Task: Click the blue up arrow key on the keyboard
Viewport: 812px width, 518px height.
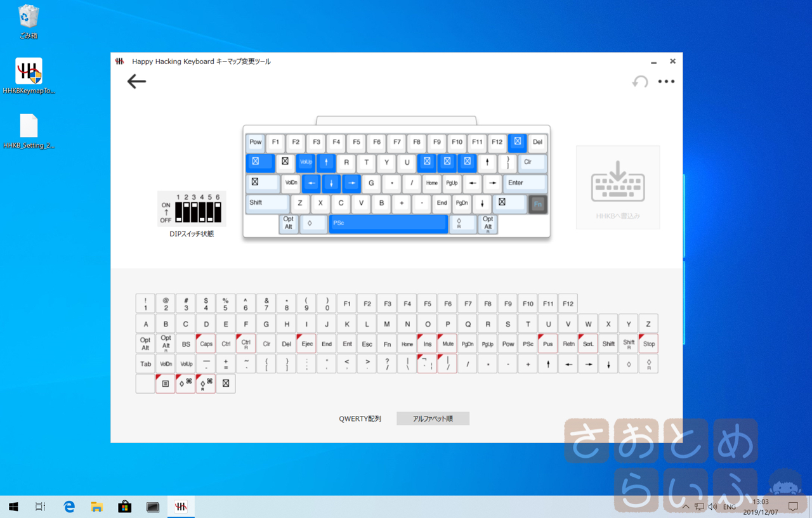Action: 326,162
